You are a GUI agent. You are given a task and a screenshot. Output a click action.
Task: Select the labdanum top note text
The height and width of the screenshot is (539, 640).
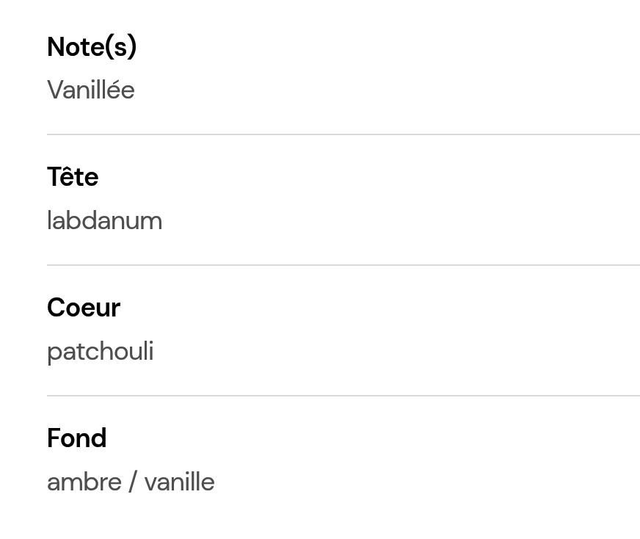pyautogui.click(x=104, y=221)
